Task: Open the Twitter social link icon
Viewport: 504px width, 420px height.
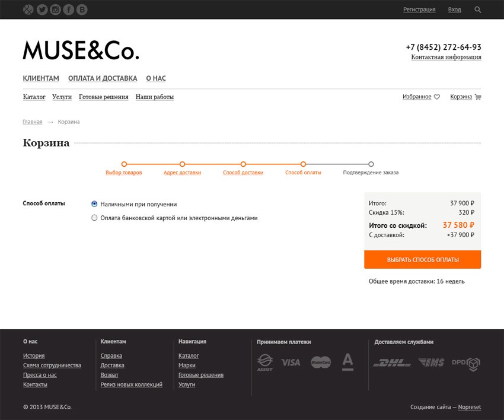Action: (x=42, y=9)
